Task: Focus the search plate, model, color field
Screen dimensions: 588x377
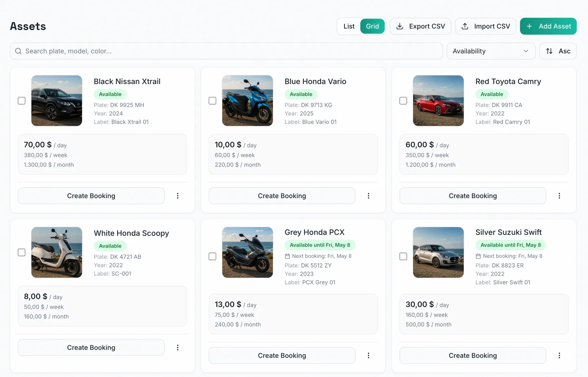Action: pyautogui.click(x=226, y=51)
